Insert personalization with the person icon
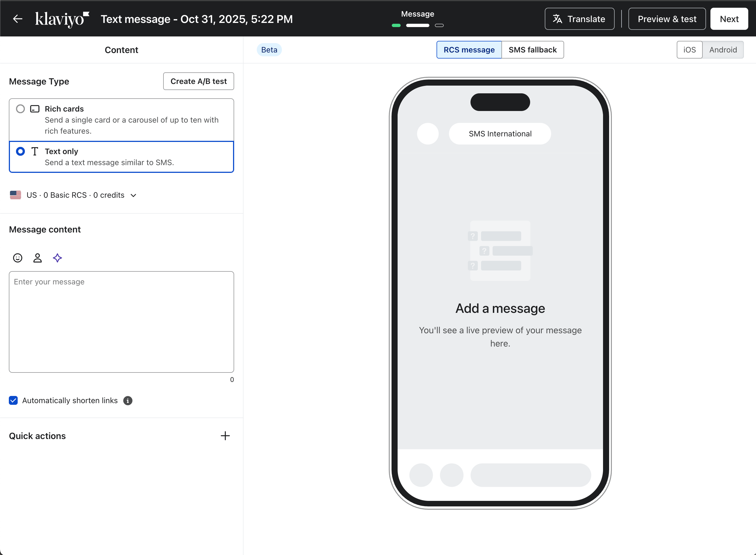Image resolution: width=756 pixels, height=555 pixels. click(x=37, y=258)
